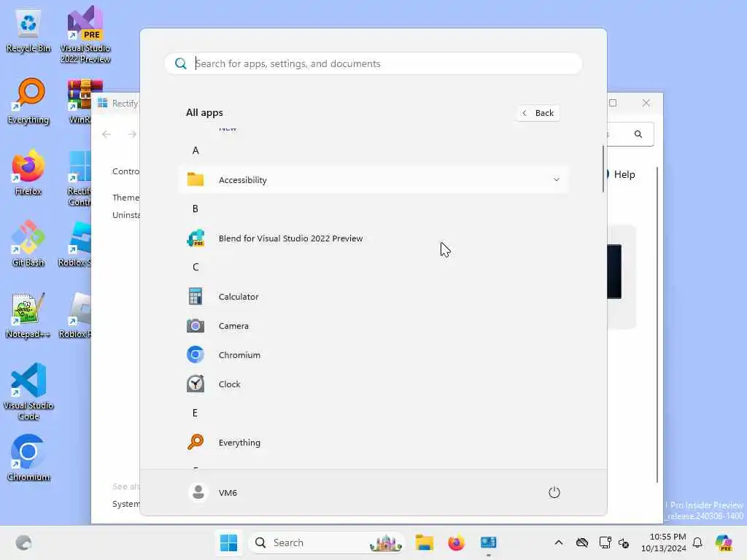Launch Calculator from All apps list
747x560 pixels.
click(x=373, y=297)
